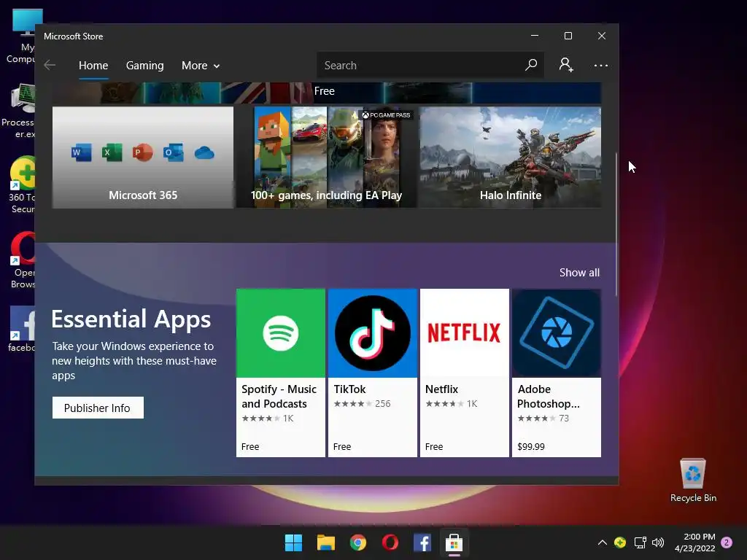The width and height of the screenshot is (747, 560).
Task: Show hidden system tray icons
Action: click(602, 542)
